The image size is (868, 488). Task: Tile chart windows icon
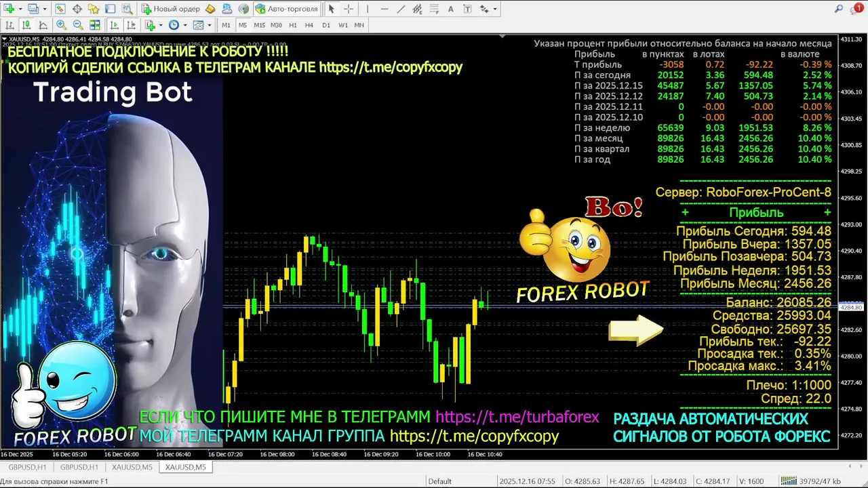[x=95, y=25]
